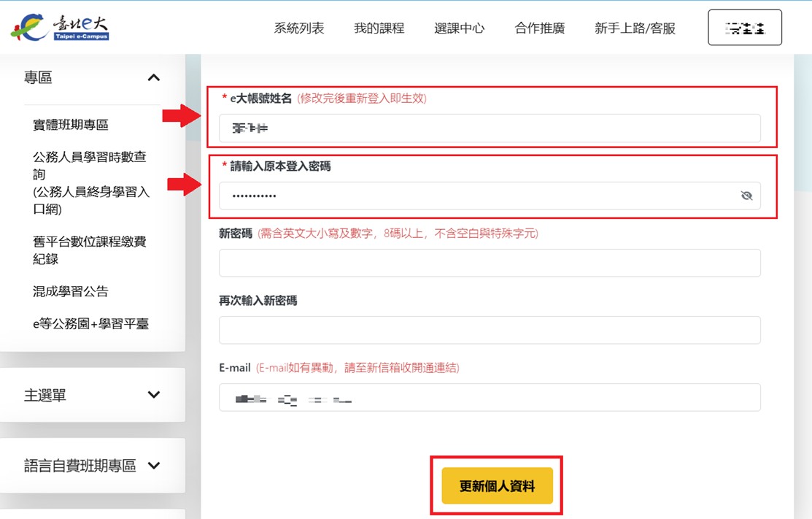Select 舊平台數位課程繳費紀錄 link
The width and height of the screenshot is (812, 519).
click(x=90, y=250)
